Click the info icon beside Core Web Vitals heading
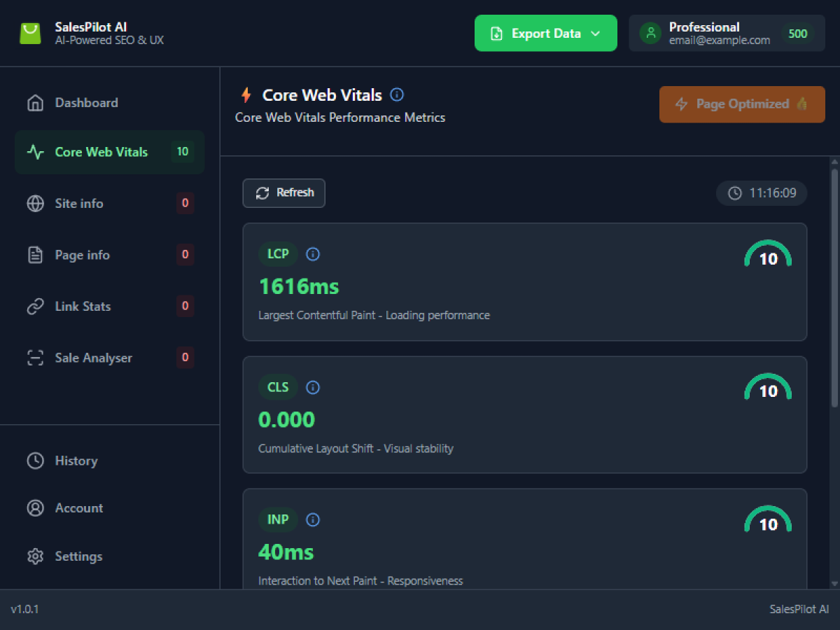840x630 pixels. (397, 94)
